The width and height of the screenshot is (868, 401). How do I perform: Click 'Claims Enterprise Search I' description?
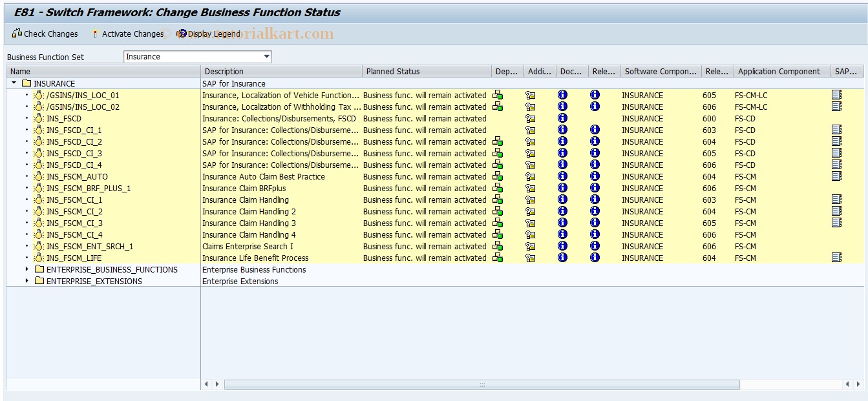(248, 246)
